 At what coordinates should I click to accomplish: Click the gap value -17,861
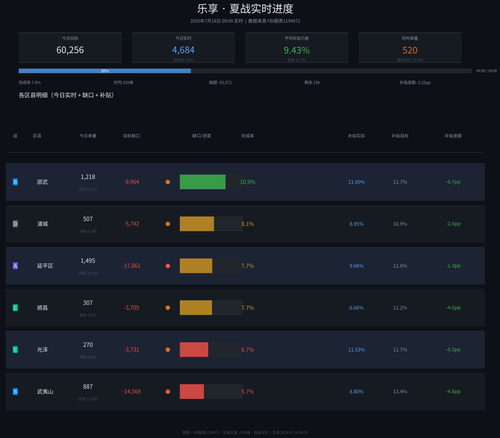click(132, 266)
